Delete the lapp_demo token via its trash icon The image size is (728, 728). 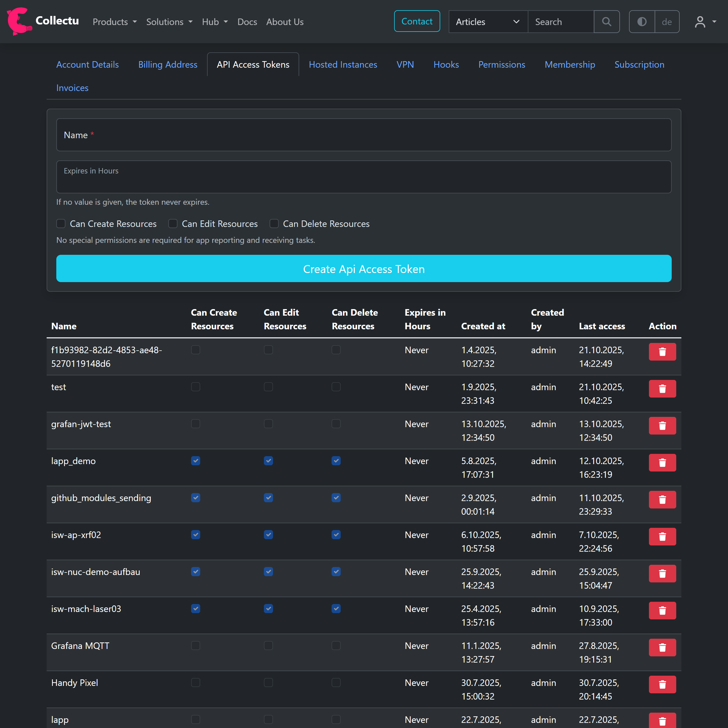[662, 463]
